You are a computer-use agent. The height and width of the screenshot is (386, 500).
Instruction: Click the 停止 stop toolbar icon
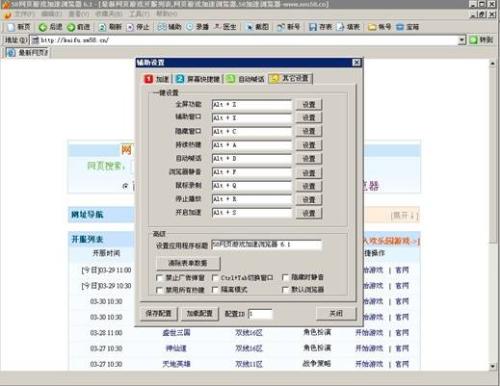coord(130,27)
